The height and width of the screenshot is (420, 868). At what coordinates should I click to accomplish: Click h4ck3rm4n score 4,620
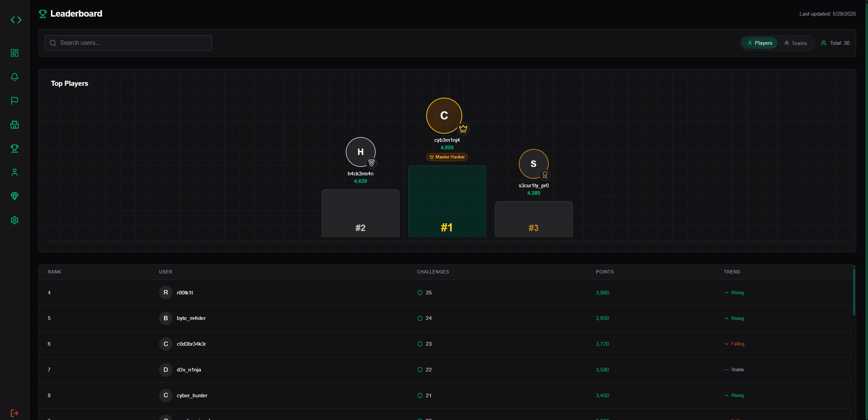pos(360,181)
